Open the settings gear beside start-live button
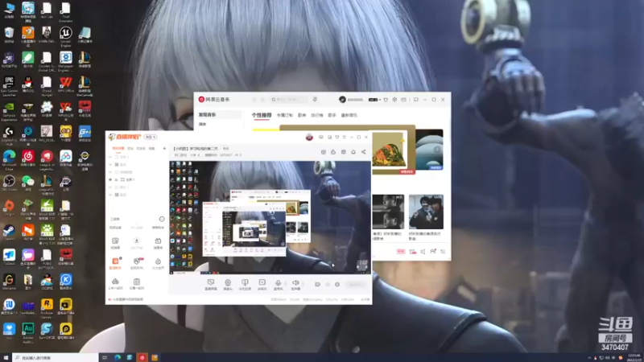Image resolution: width=644 pixels, height=362 pixels. coord(337,285)
